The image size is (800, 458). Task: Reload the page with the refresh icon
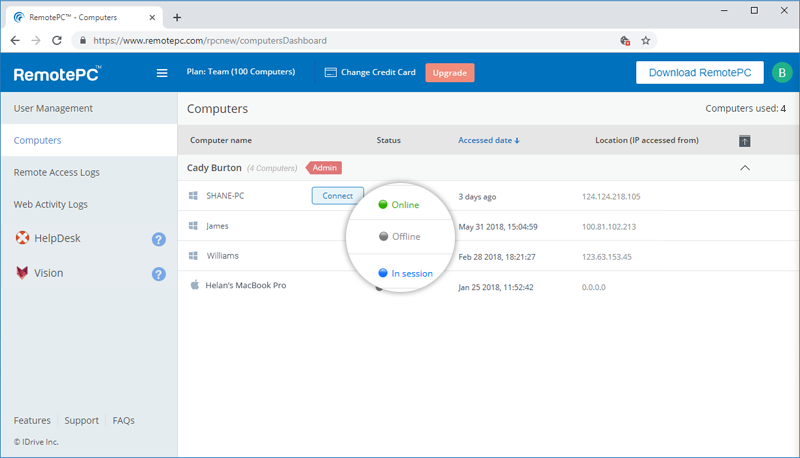coord(57,40)
